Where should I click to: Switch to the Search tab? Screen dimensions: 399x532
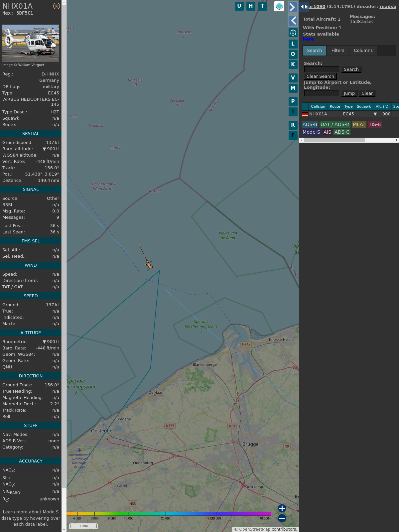click(314, 51)
